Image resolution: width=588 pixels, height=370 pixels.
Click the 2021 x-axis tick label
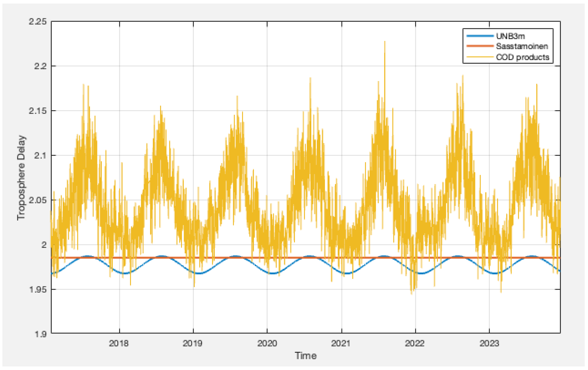coord(341,343)
